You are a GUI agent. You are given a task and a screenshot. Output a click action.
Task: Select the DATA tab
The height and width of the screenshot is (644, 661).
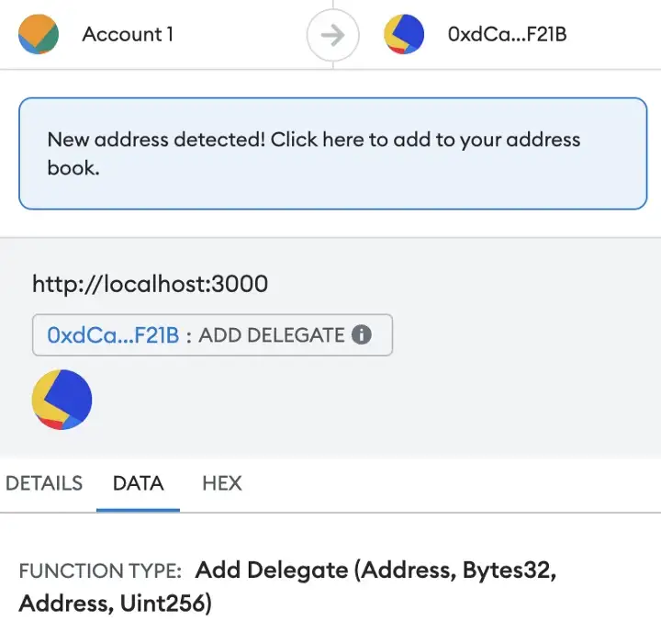[138, 483]
